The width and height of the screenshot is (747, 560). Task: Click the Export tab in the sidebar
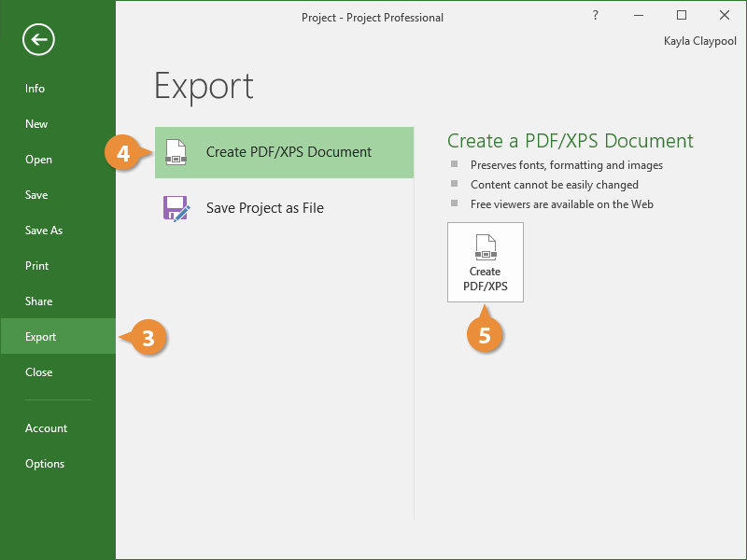point(41,337)
